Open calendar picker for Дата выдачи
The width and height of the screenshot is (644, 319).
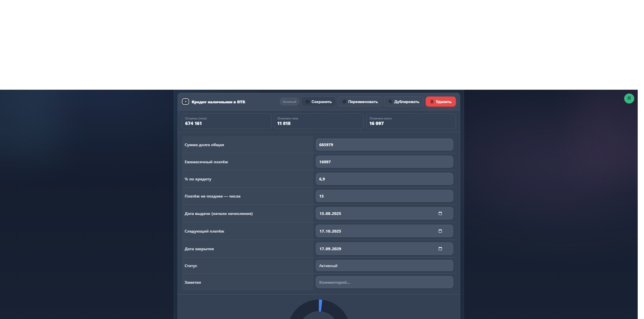pos(440,213)
